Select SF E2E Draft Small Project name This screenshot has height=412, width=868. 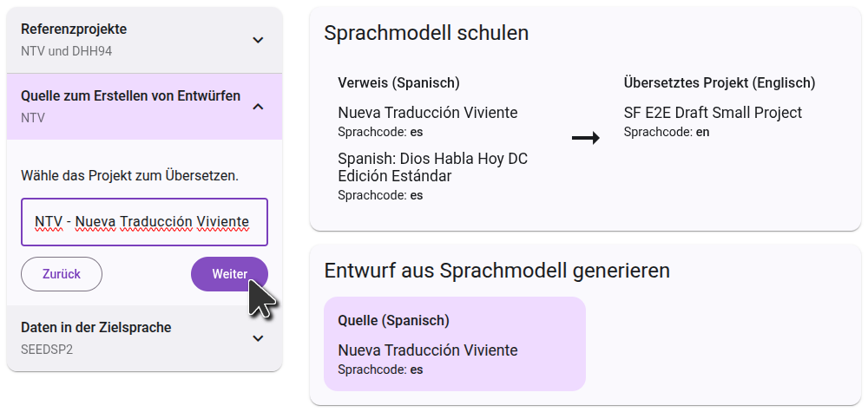click(x=713, y=113)
